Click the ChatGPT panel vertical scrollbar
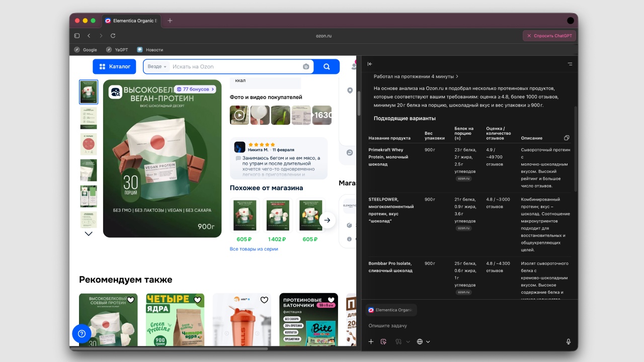Screen dimensions: 644x362 pyautogui.click(x=576, y=149)
